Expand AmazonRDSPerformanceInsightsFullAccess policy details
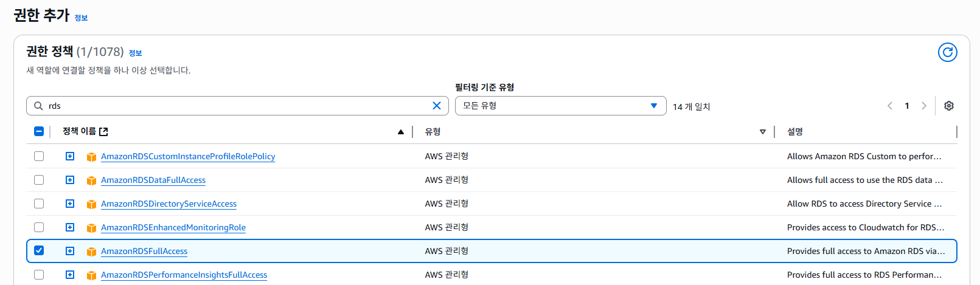Image resolution: width=980 pixels, height=285 pixels. tap(70, 275)
